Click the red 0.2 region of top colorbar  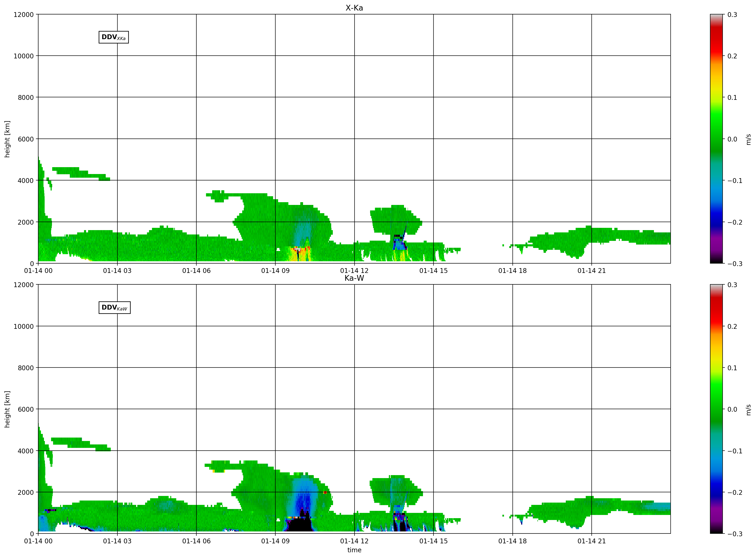[716, 56]
